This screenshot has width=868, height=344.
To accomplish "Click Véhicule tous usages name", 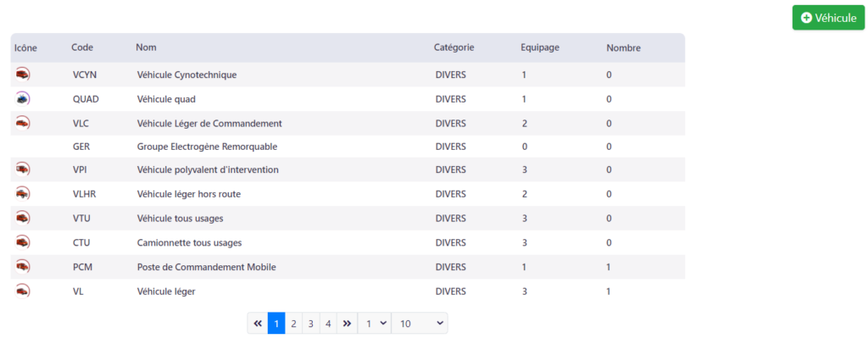I will click(x=180, y=219).
